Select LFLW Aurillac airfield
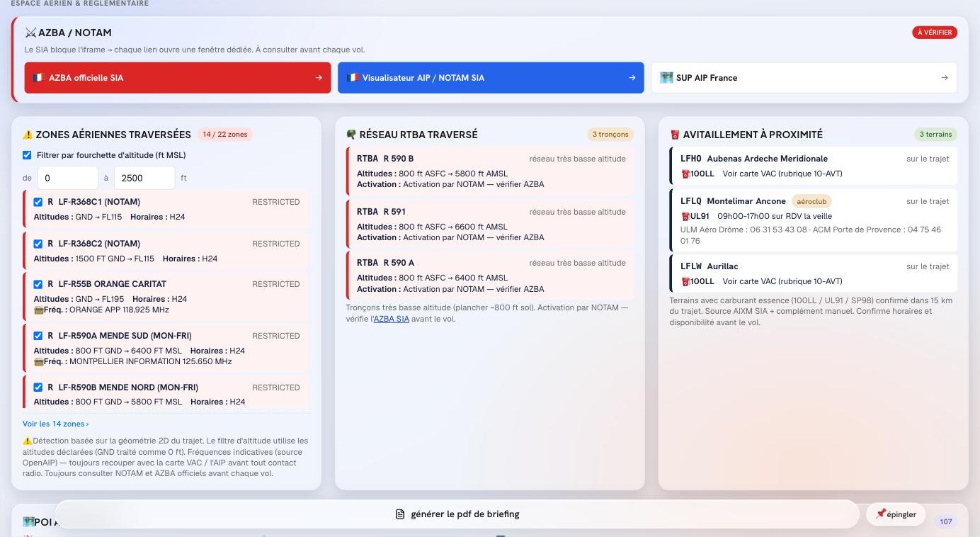980x537 pixels. (x=814, y=273)
